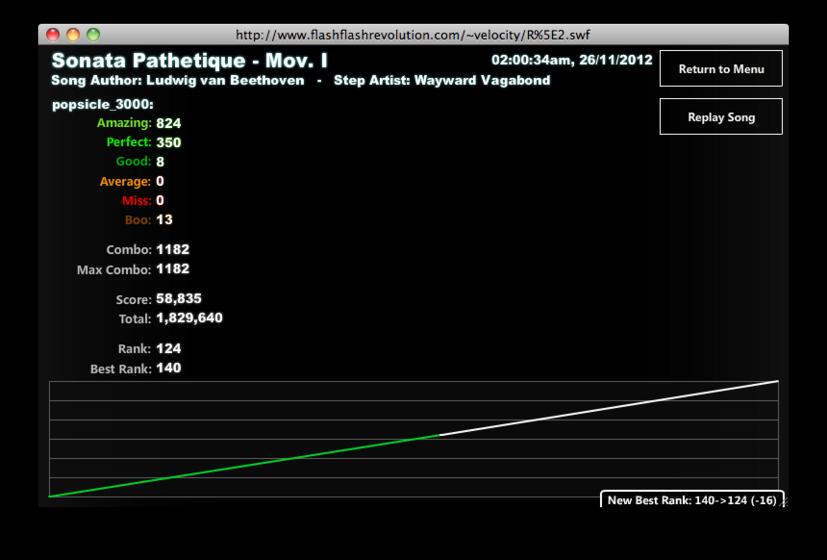Click the Score value 58,835
Screen dimensions: 827x560
point(179,298)
